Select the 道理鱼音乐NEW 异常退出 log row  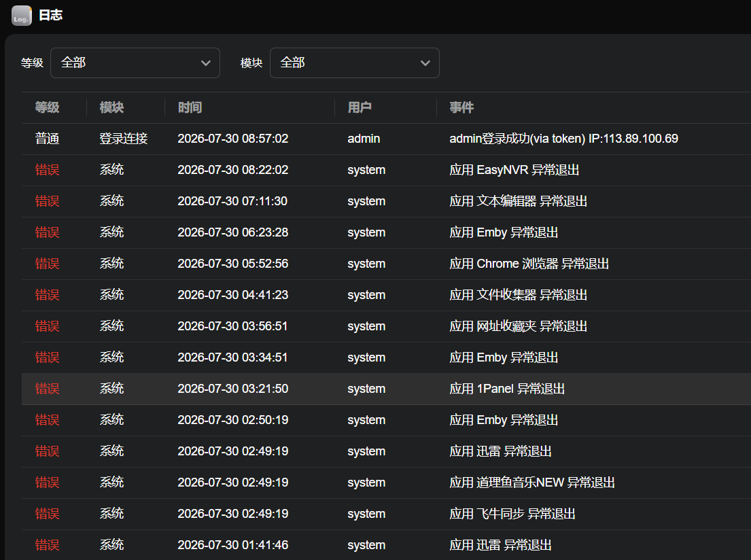[386, 483]
